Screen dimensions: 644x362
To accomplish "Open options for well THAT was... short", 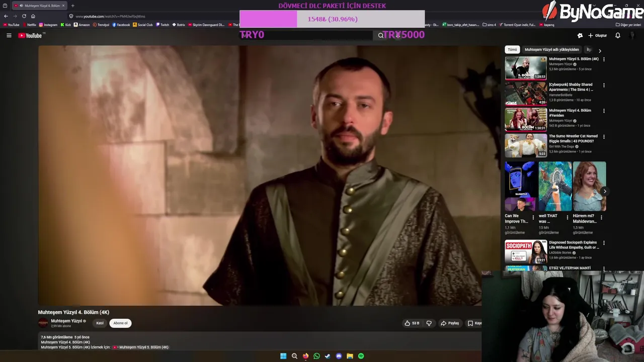I will pyautogui.click(x=567, y=218).
